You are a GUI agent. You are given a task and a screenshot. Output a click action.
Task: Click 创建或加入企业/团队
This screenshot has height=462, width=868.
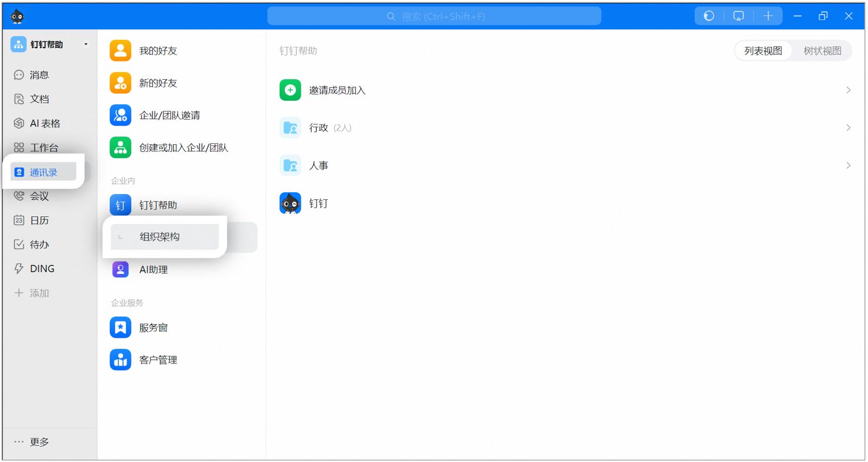(x=183, y=148)
